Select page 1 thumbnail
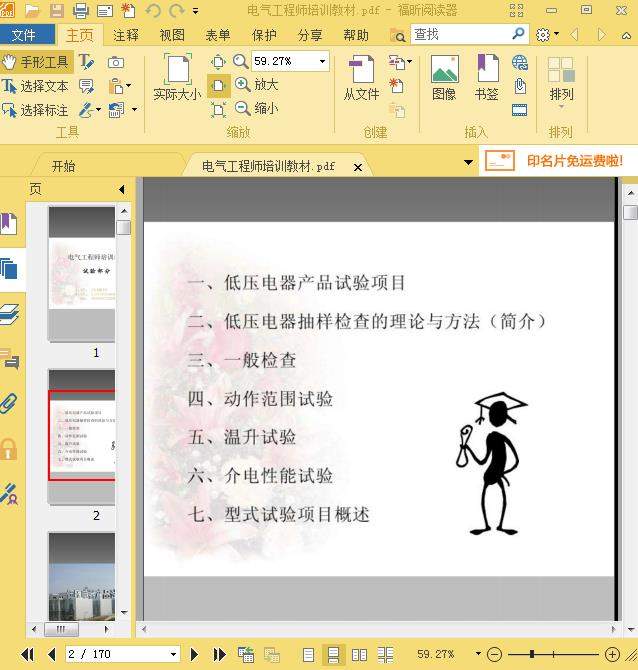 tap(82, 274)
